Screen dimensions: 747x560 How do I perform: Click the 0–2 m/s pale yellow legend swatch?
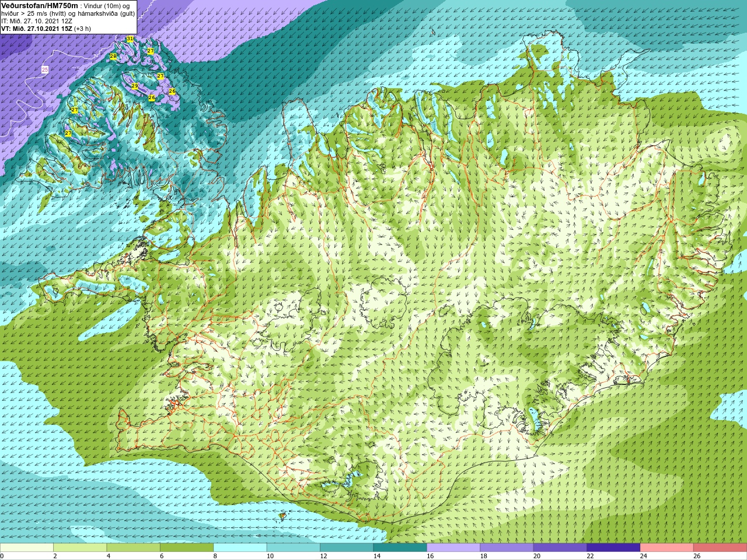[x=27, y=548]
